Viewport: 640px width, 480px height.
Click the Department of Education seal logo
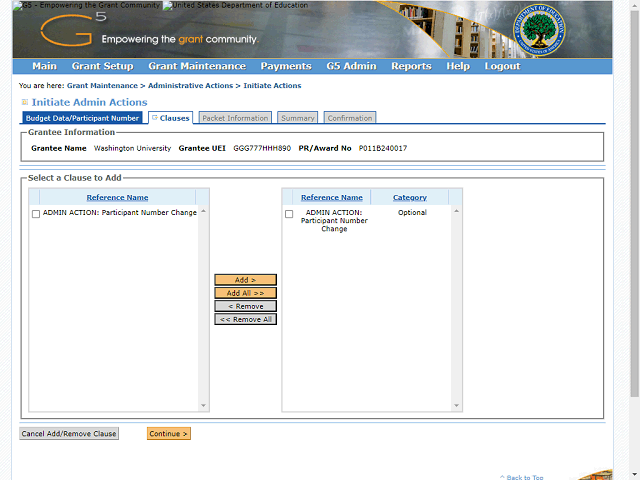539,31
